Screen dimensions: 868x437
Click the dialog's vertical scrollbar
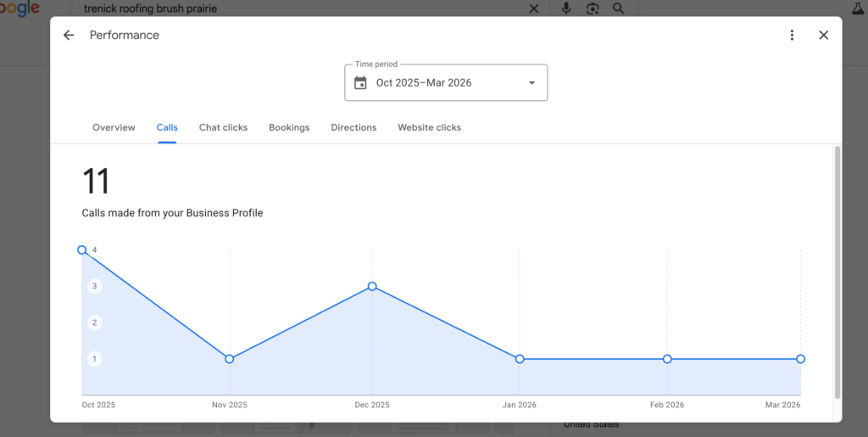point(837,272)
